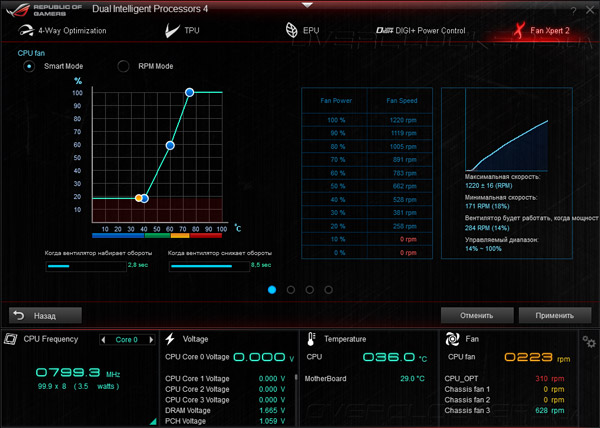This screenshot has width=600, height=428.
Task: Open the 4-Way Optimization tab
Action: 62,31
